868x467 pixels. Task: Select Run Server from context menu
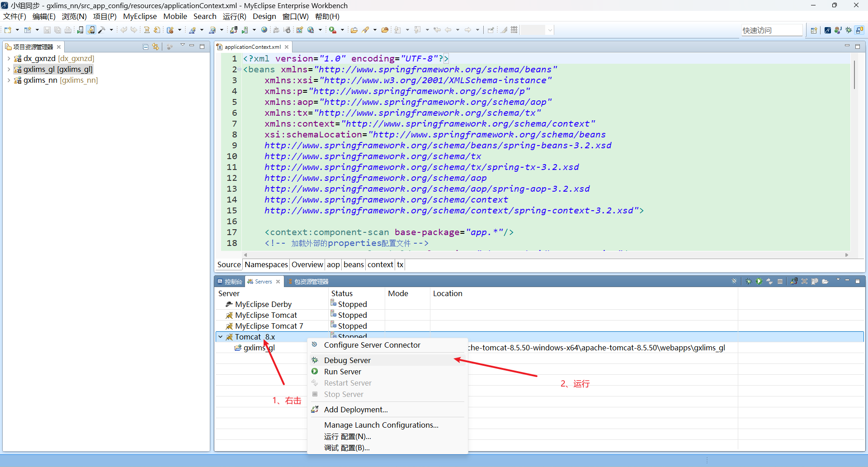click(x=387, y=372)
